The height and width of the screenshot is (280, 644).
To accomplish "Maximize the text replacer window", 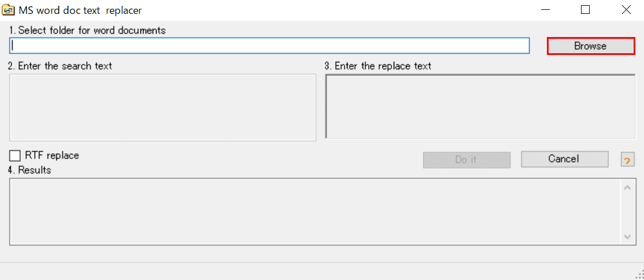I will pyautogui.click(x=585, y=10).
